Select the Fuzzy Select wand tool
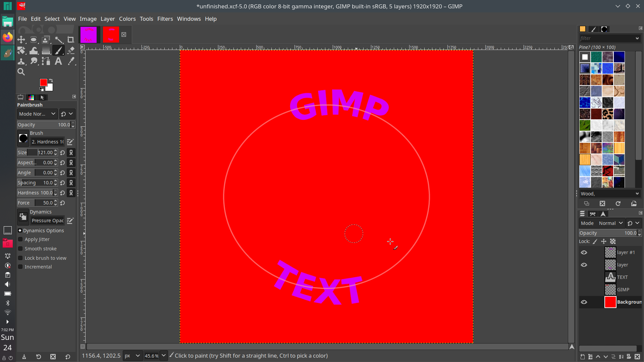The height and width of the screenshot is (362, 644). (58, 40)
